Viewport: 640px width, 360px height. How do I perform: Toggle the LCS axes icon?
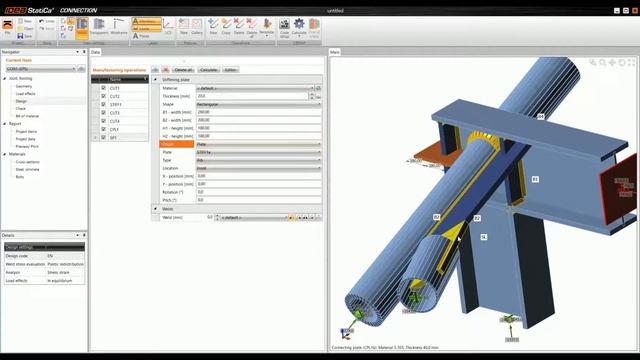[x=168, y=27]
